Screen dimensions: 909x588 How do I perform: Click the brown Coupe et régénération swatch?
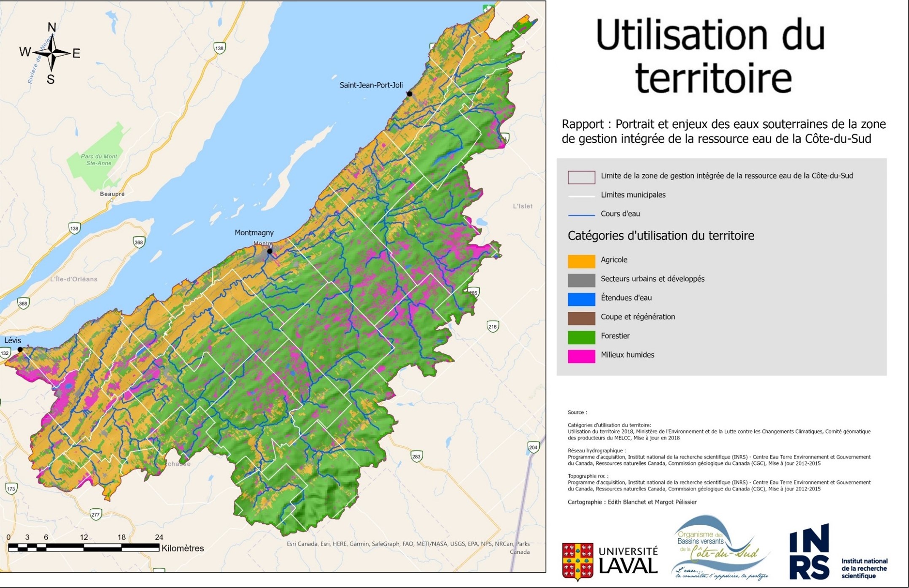click(581, 318)
